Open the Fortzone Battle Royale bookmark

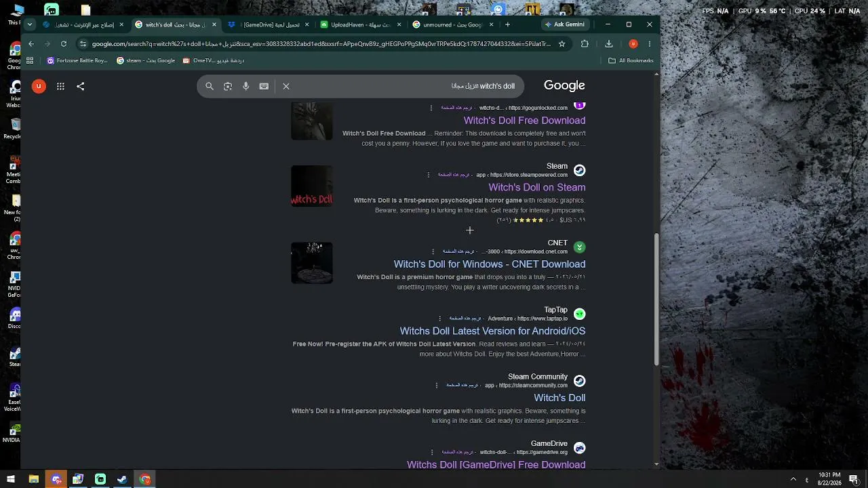(77, 60)
